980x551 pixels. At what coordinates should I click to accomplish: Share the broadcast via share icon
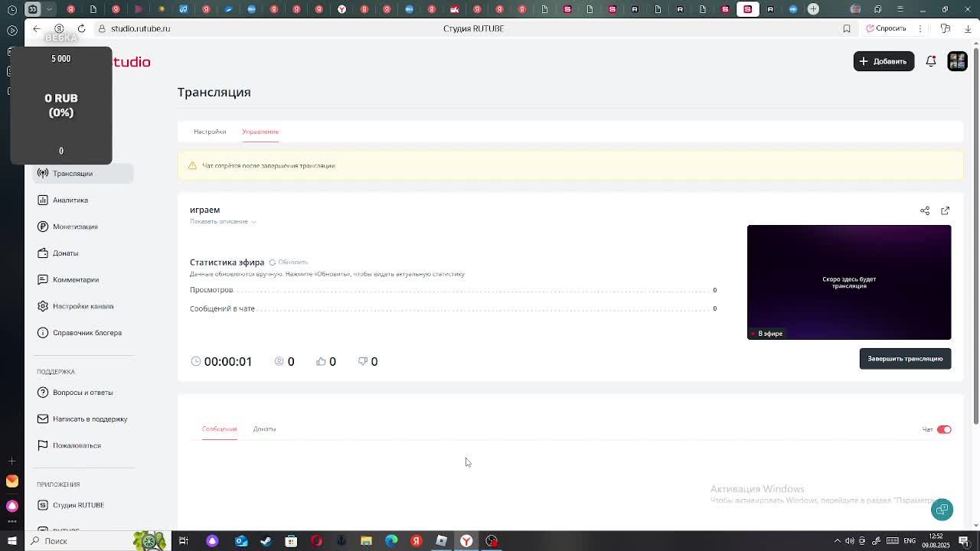click(925, 210)
